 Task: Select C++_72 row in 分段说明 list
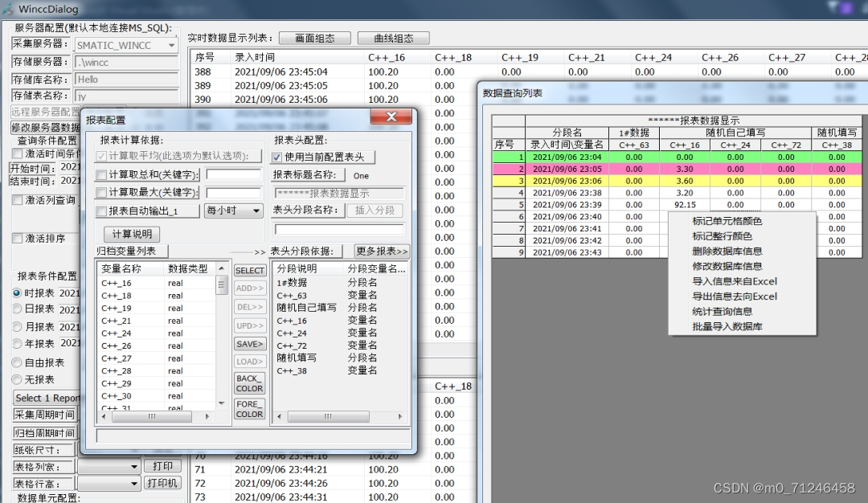(x=341, y=346)
